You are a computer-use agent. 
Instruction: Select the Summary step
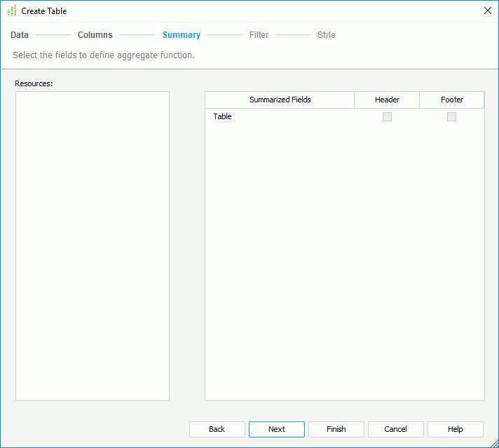click(x=182, y=35)
